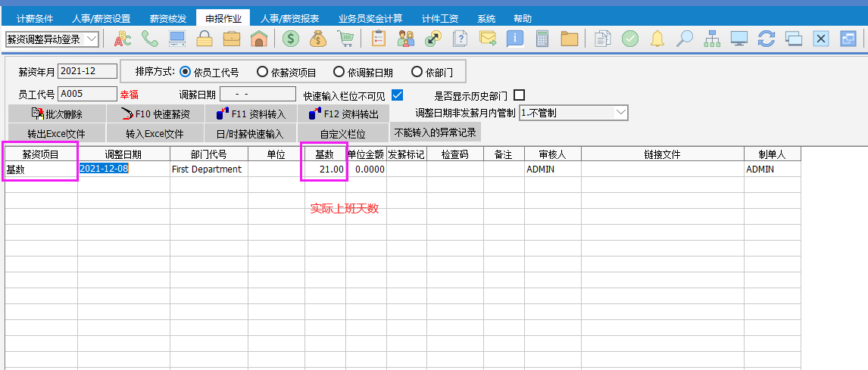This screenshot has height=370, width=868.
Task: Click the yellow bell notification icon
Action: click(x=657, y=39)
